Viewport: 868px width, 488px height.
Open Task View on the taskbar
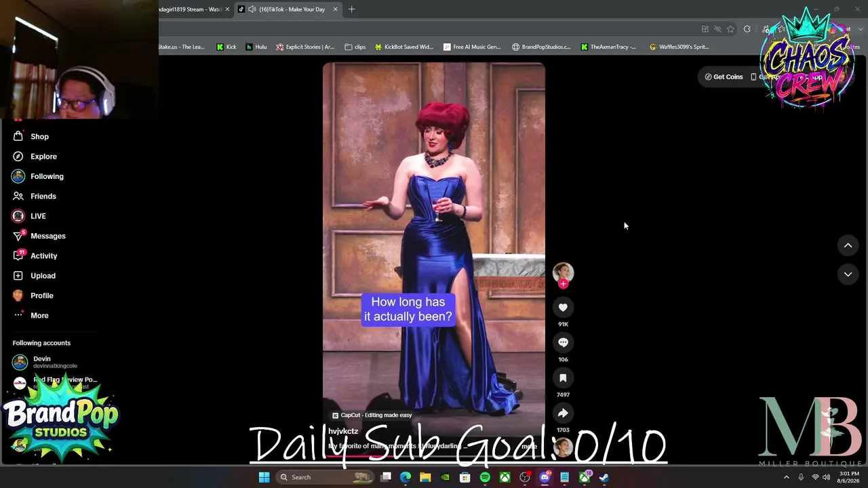[x=386, y=477]
